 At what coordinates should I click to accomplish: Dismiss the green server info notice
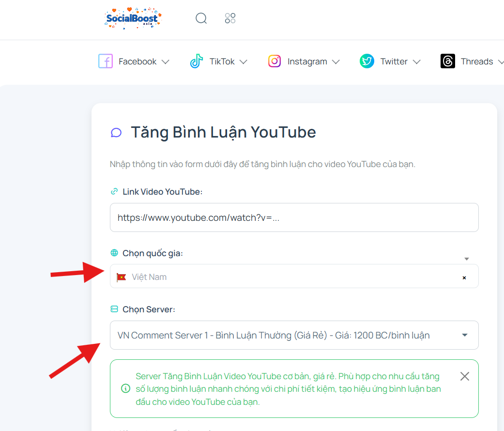[464, 376]
